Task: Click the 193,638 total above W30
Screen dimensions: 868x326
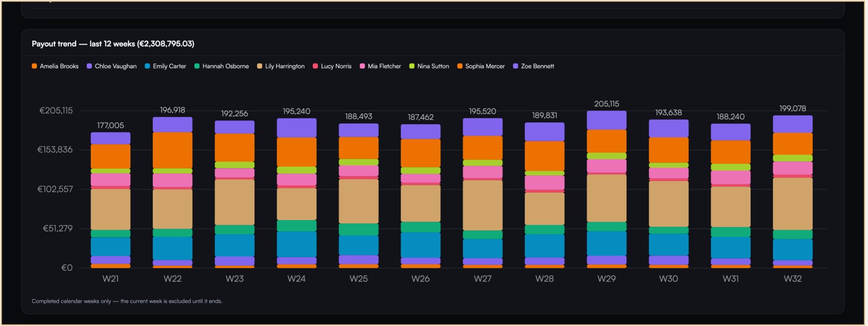Action: click(668, 113)
